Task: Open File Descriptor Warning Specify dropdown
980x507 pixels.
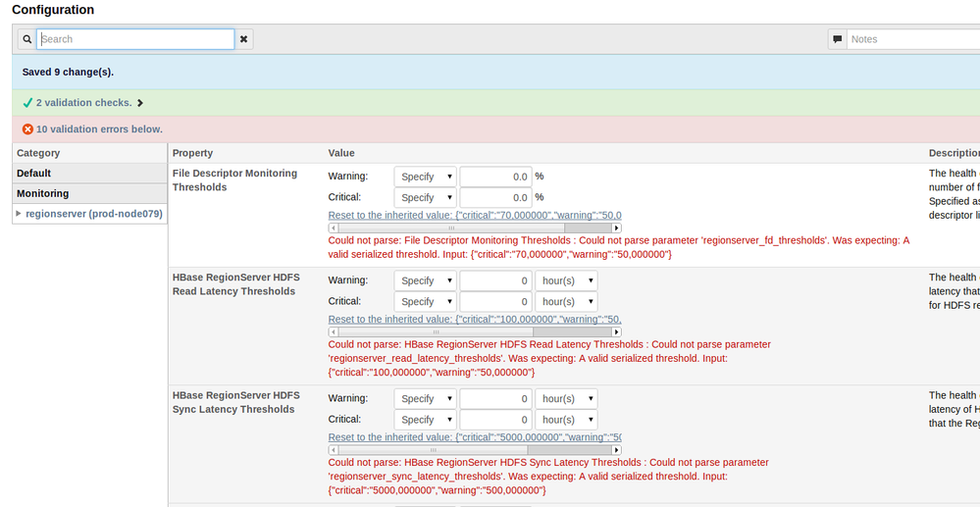Action: pos(425,177)
